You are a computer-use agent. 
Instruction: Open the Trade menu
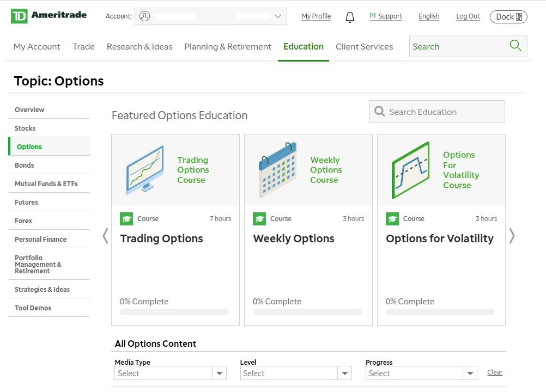pyautogui.click(x=83, y=47)
